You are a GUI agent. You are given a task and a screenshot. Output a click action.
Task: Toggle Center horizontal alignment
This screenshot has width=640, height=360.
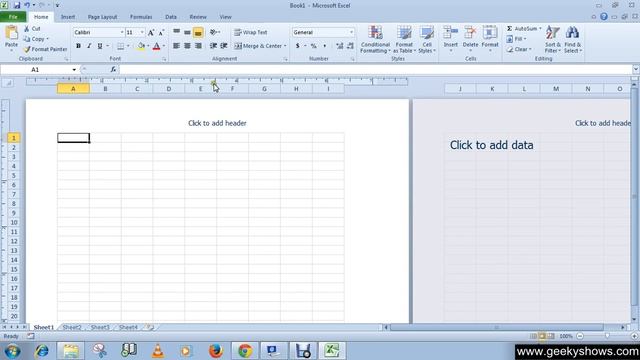coord(187,46)
